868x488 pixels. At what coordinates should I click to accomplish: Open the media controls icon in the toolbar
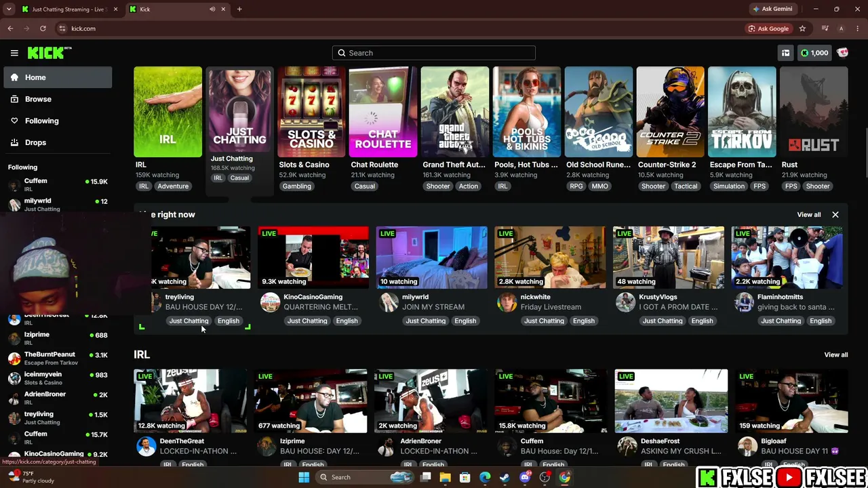pyautogui.click(x=825, y=28)
